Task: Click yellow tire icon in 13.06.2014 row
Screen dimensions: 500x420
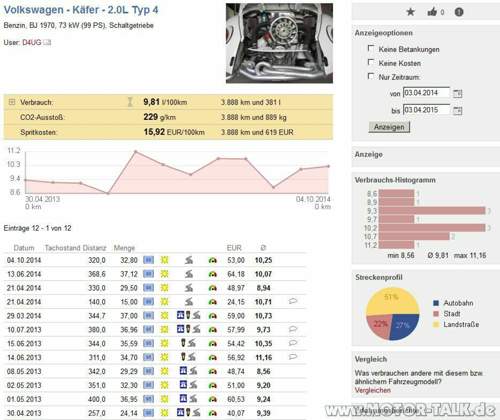Action: (x=164, y=274)
